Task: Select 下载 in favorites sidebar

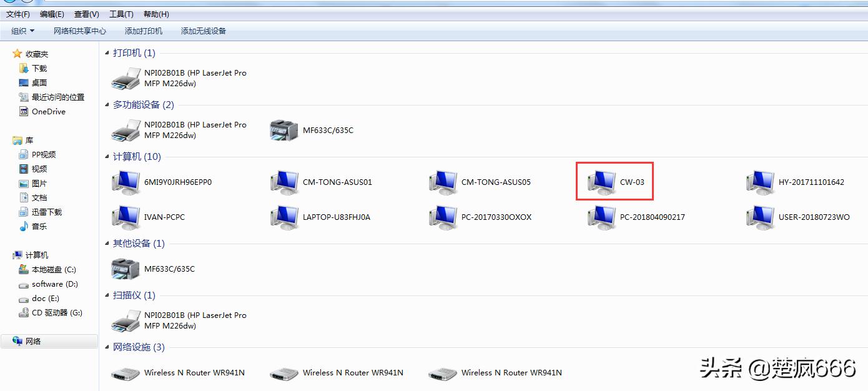Action: click(39, 68)
